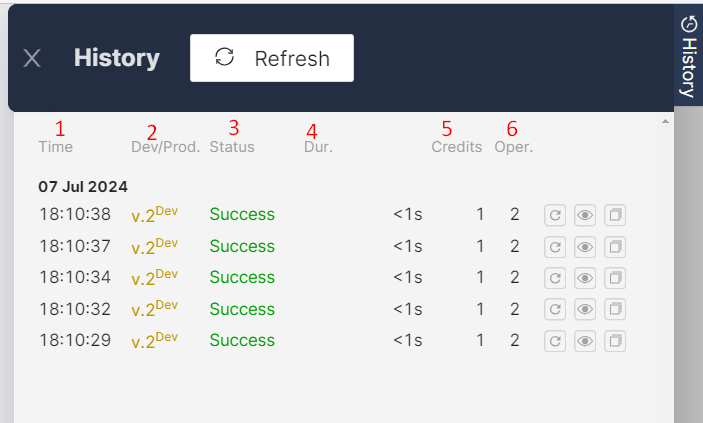View details of the 18:10:38 run
Screen dimensions: 703x423
[x=584, y=214]
